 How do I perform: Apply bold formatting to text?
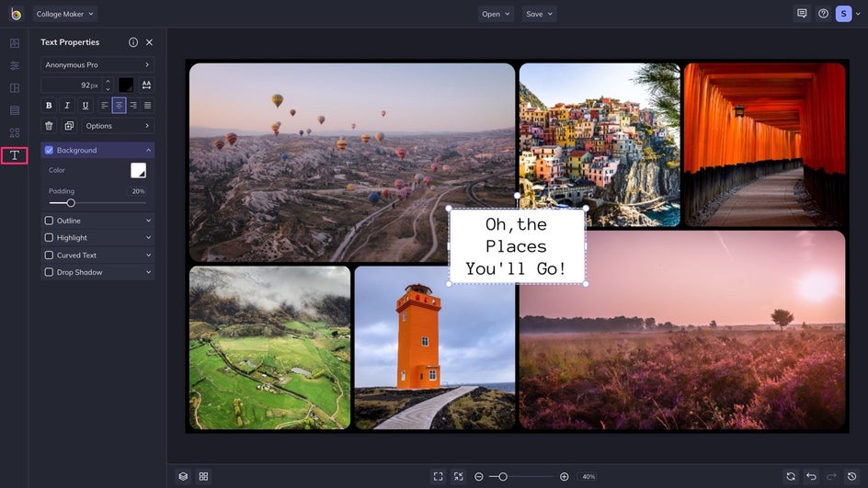click(x=50, y=106)
